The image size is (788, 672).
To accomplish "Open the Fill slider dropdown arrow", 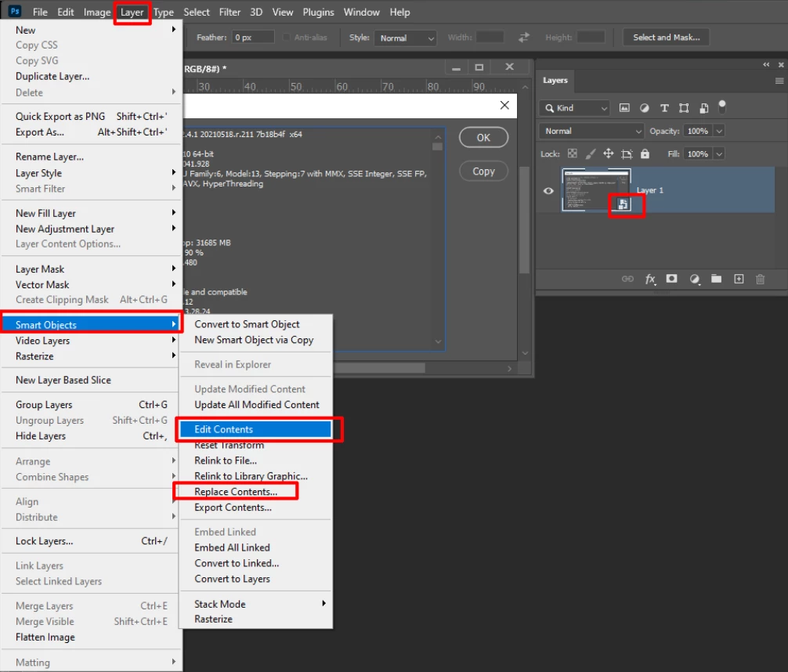I will [x=719, y=154].
